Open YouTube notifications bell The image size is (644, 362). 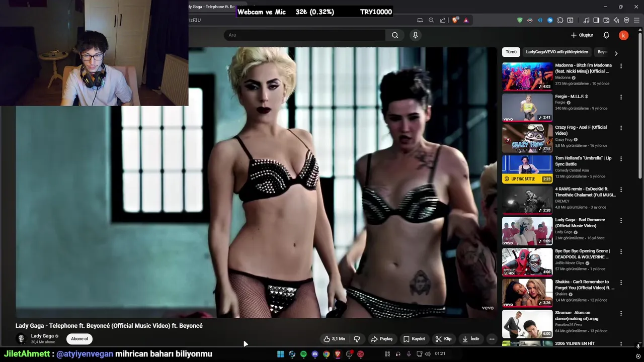pyautogui.click(x=606, y=35)
